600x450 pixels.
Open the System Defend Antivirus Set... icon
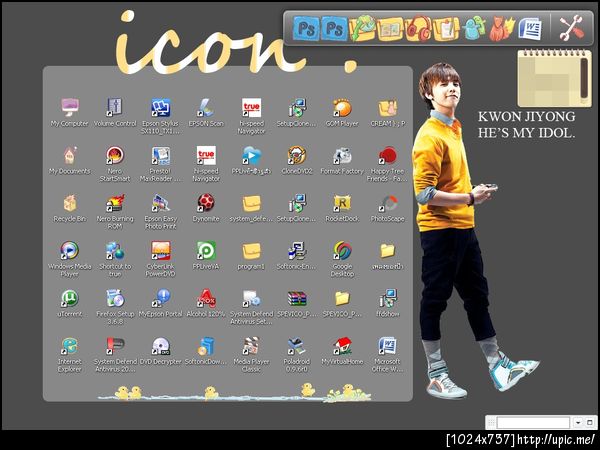[x=251, y=307]
